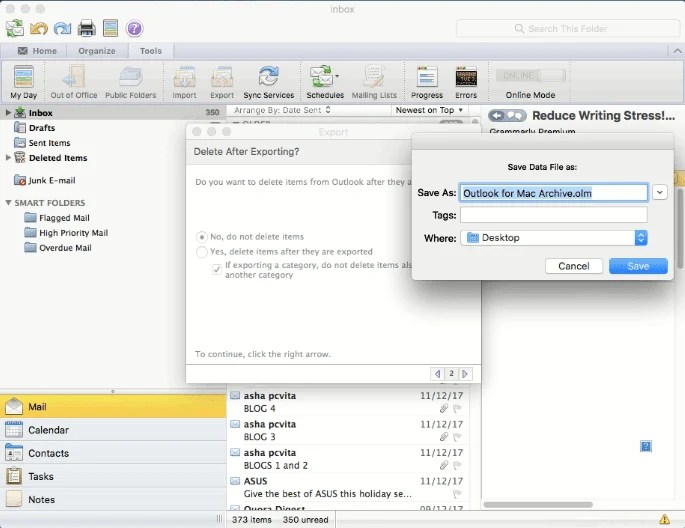The height and width of the screenshot is (528, 685).
Task: Switch to the Organize tab
Action: tap(97, 51)
